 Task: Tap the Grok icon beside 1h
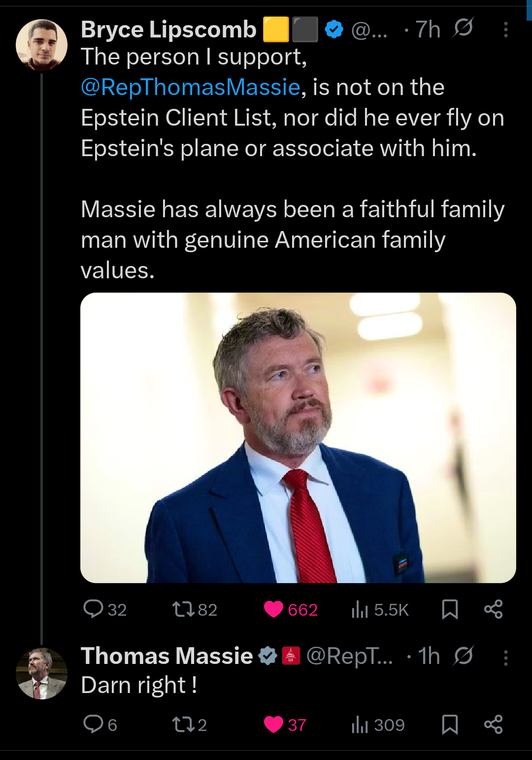[463, 656]
